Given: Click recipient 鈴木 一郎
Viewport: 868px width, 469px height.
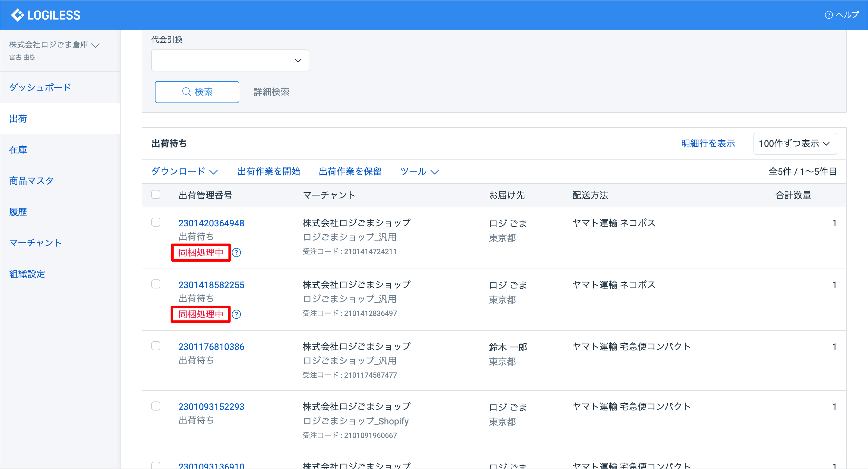Looking at the screenshot, I should point(508,347).
